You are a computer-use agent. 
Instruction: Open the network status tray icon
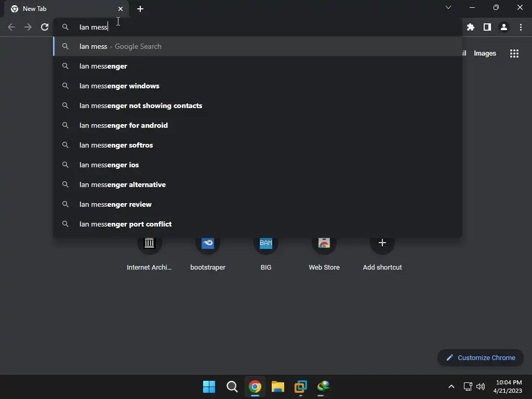(468, 387)
